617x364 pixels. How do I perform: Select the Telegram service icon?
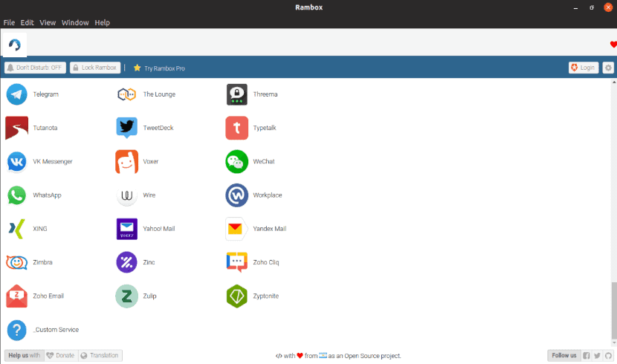pyautogui.click(x=16, y=94)
